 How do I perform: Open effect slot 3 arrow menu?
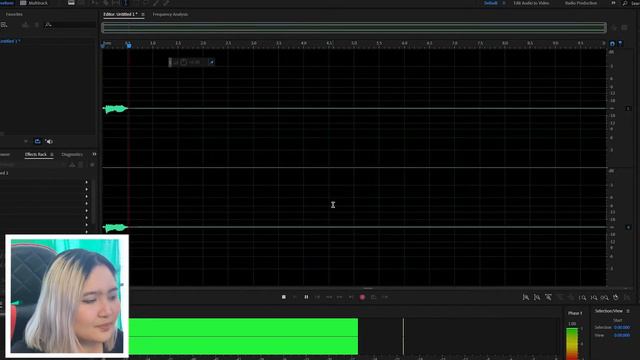tap(87, 196)
